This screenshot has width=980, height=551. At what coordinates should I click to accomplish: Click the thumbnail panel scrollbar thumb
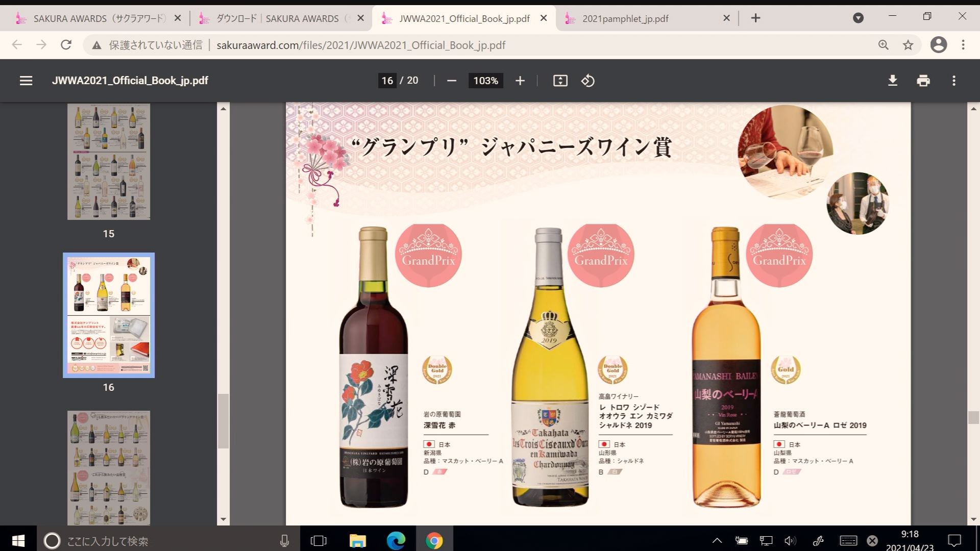(x=223, y=421)
